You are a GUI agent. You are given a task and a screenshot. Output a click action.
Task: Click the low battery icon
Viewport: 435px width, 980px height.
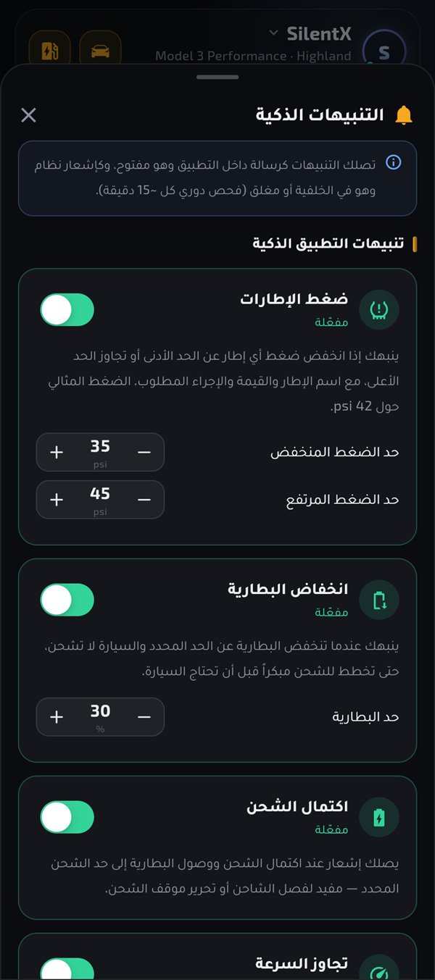(379, 600)
